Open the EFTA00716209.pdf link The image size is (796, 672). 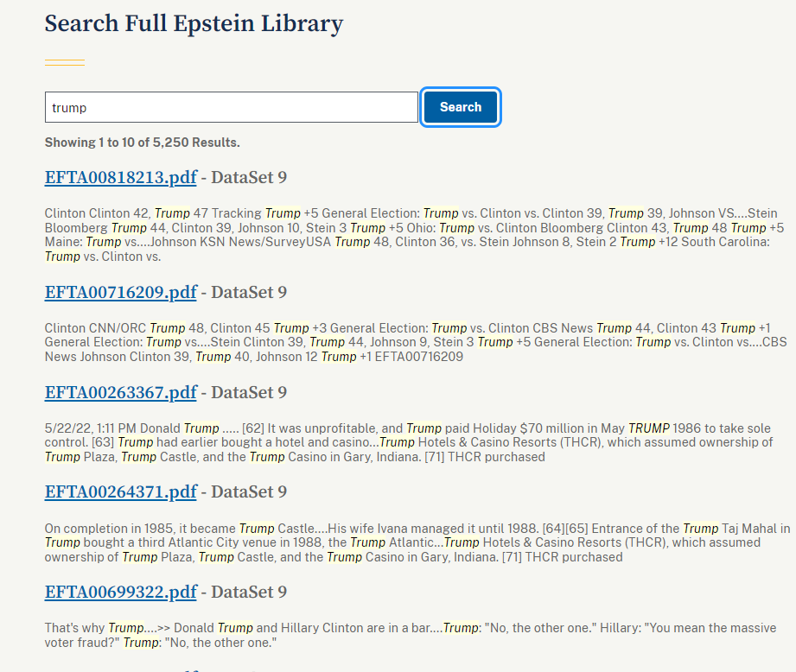(x=121, y=293)
